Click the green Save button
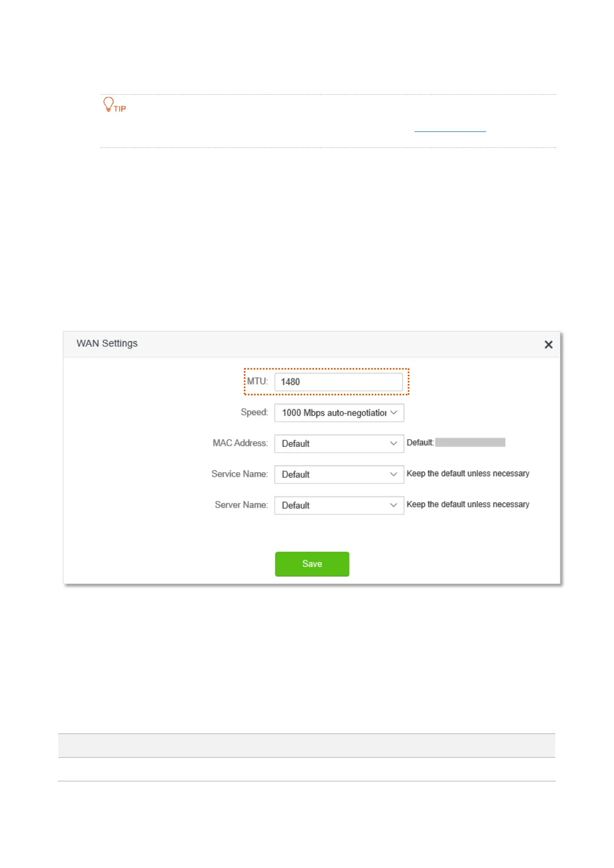Screen dimensions: 614x868 click(x=312, y=564)
